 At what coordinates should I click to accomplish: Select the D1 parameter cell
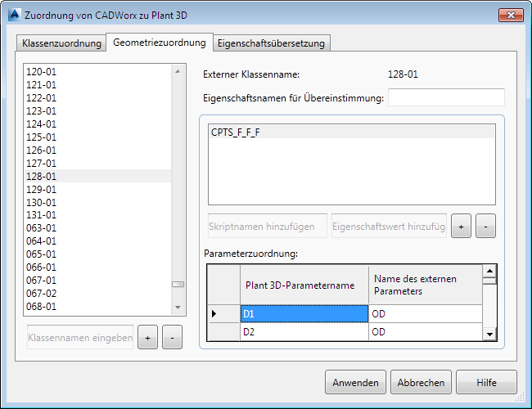coord(304,313)
